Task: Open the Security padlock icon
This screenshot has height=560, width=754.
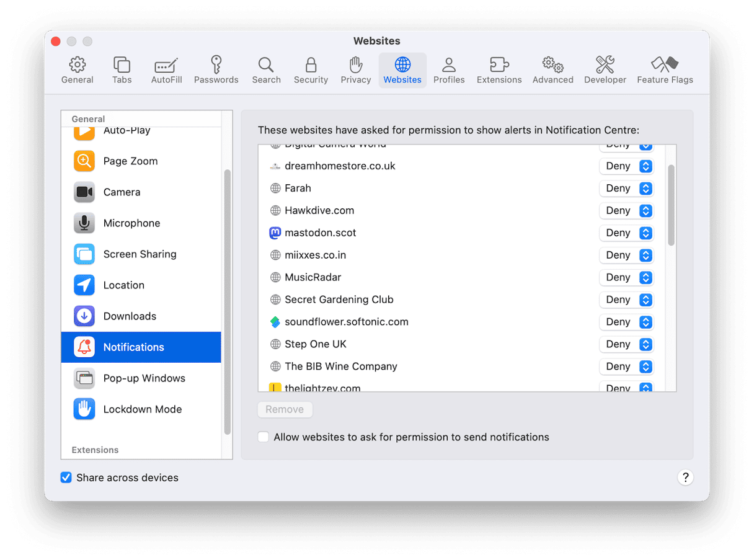Action: click(x=311, y=64)
